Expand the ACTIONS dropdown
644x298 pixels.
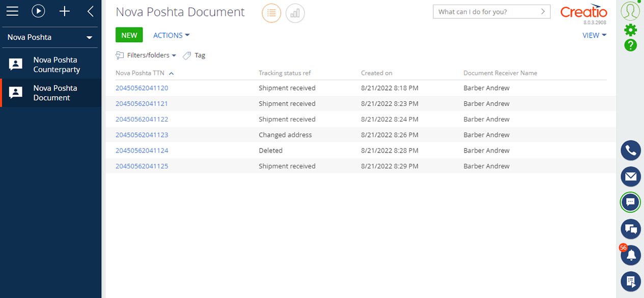[171, 35]
